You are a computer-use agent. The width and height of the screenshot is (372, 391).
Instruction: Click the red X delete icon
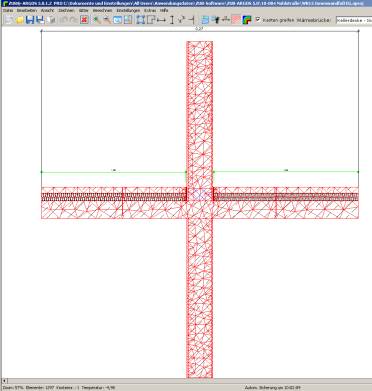84,20
